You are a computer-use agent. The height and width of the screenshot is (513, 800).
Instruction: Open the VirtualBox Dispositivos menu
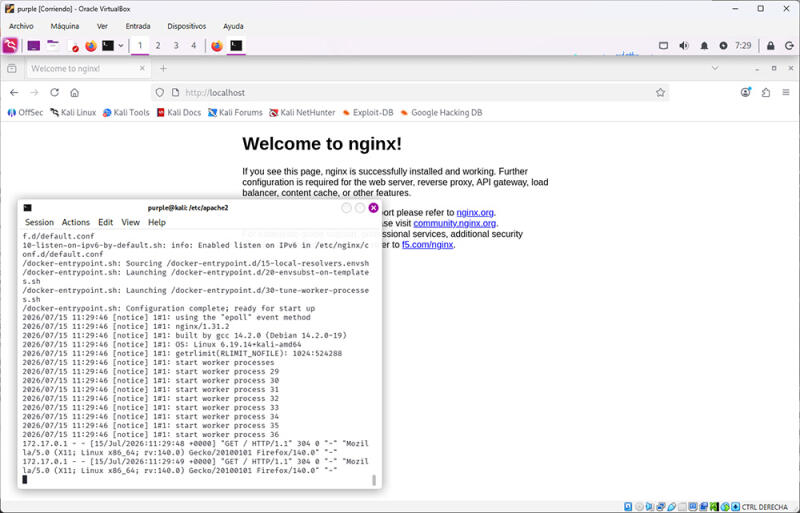point(187,26)
